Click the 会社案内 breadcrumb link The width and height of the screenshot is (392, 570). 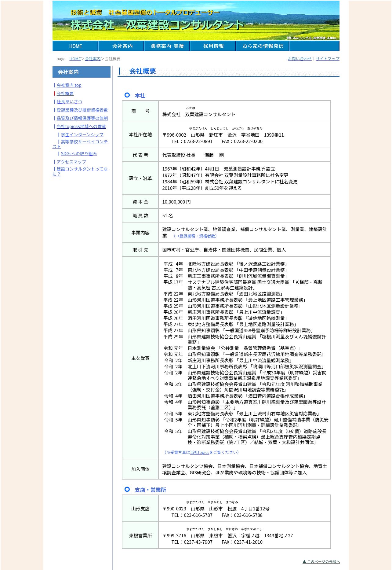click(93, 59)
